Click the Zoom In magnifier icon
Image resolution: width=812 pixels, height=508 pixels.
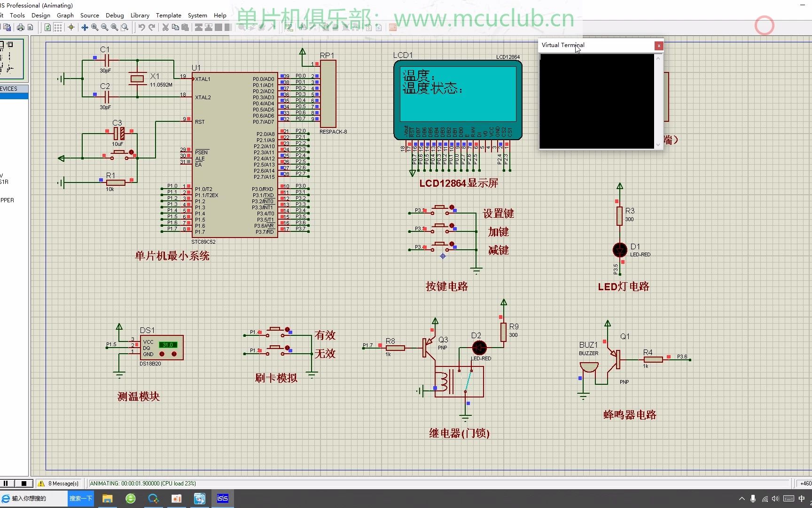(x=95, y=27)
